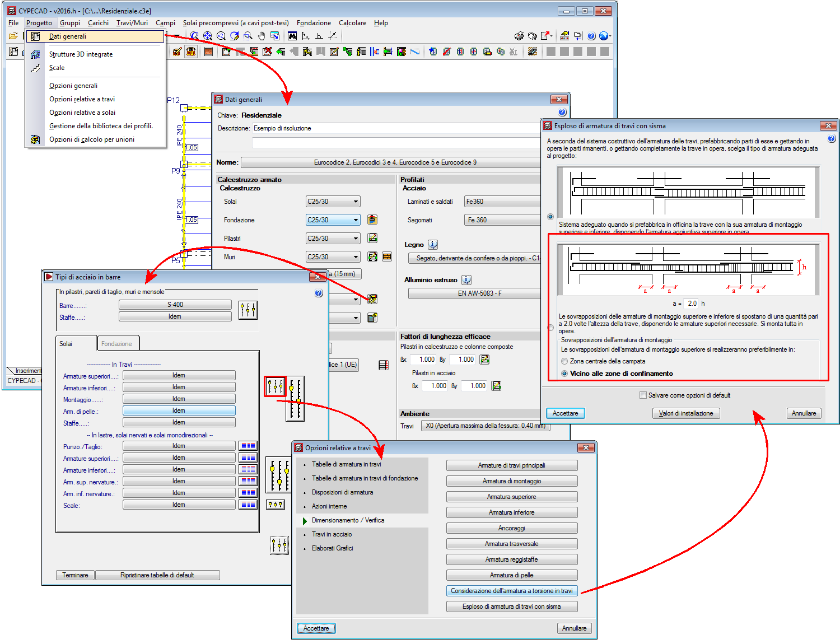840x644 pixels.
Task: Click foundation options icon beside Fondazione
Action: tap(372, 220)
